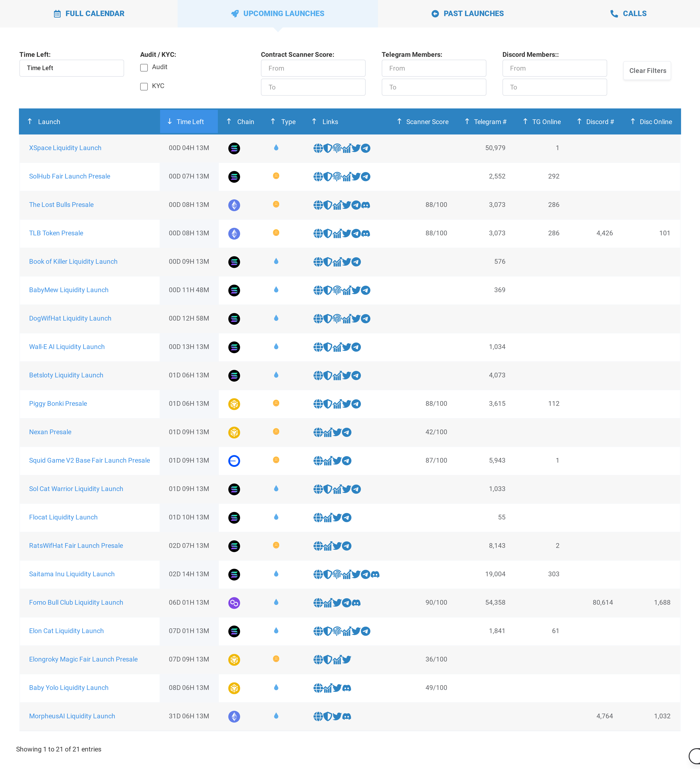Open Twitter icon for Elongroky Magic Fair Launch
700x769 pixels.
pos(346,660)
